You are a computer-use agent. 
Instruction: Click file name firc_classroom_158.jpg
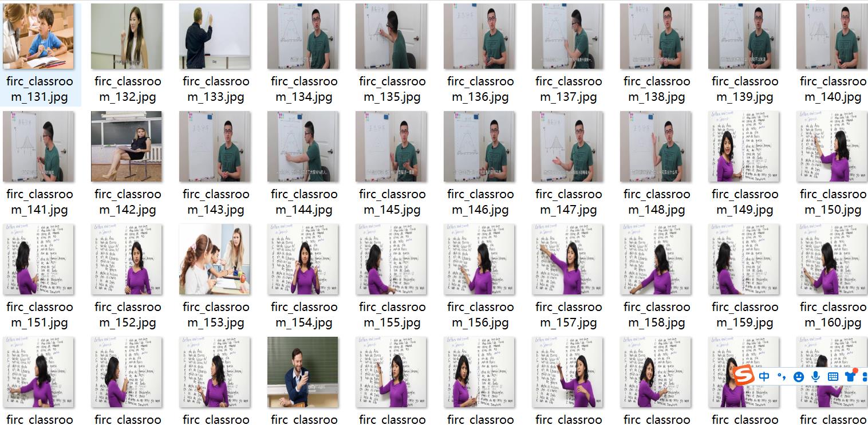click(657, 314)
